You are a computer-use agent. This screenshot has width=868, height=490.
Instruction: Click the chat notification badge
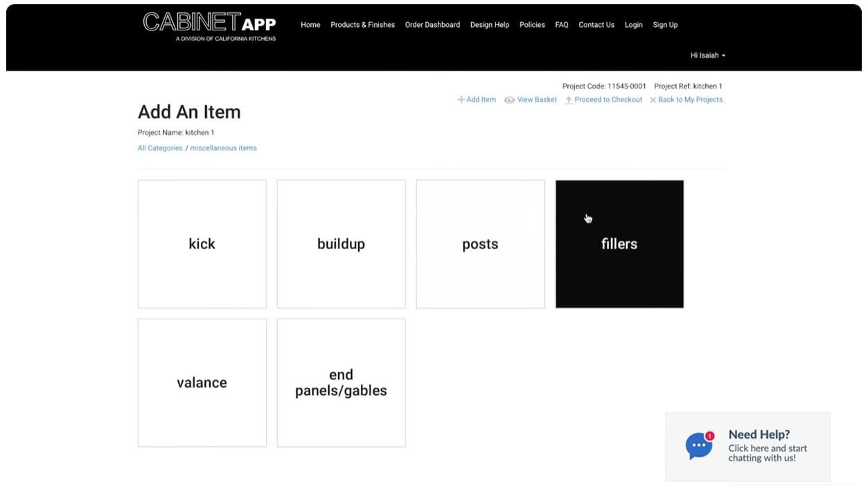pos(709,435)
